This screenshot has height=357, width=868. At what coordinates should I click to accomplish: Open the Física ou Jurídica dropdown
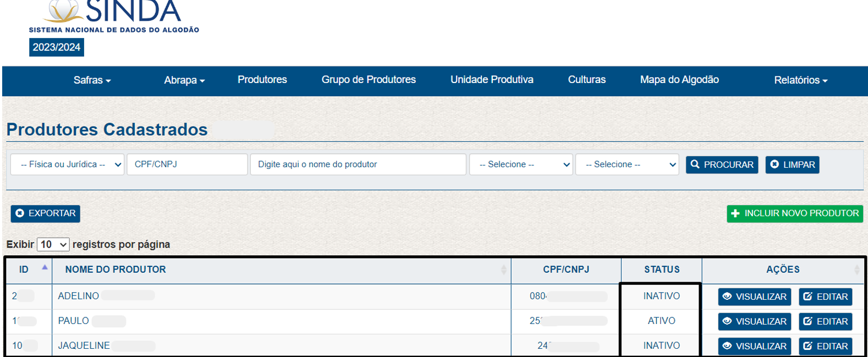point(68,164)
